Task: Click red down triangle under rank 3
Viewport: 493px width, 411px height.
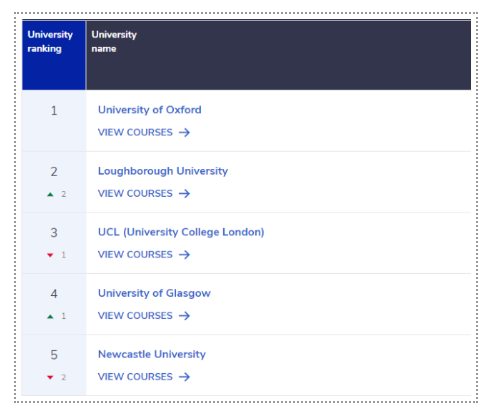Action: 50,255
